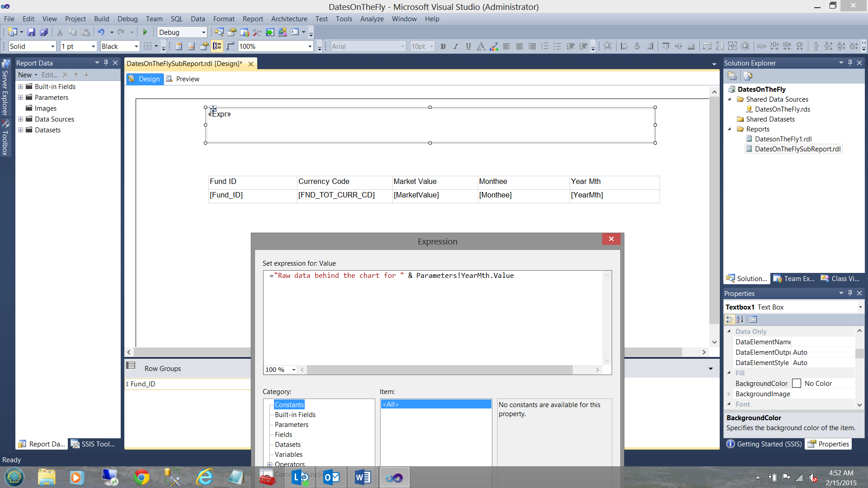
Task: Toggle the Grouping pane toolbar button
Action: pos(217,46)
